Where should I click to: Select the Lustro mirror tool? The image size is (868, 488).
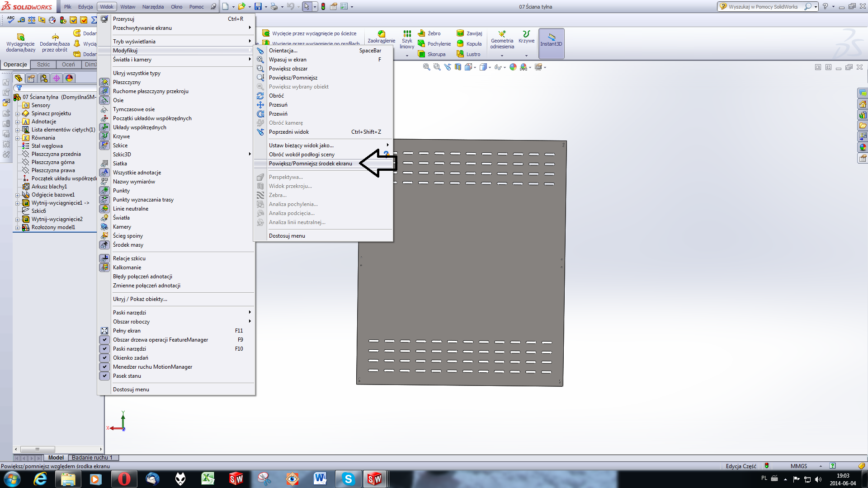(468, 54)
